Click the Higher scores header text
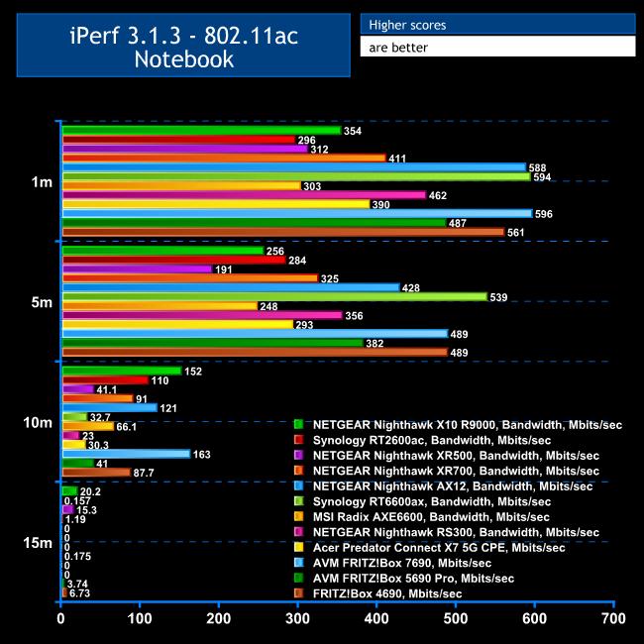 coord(407,25)
